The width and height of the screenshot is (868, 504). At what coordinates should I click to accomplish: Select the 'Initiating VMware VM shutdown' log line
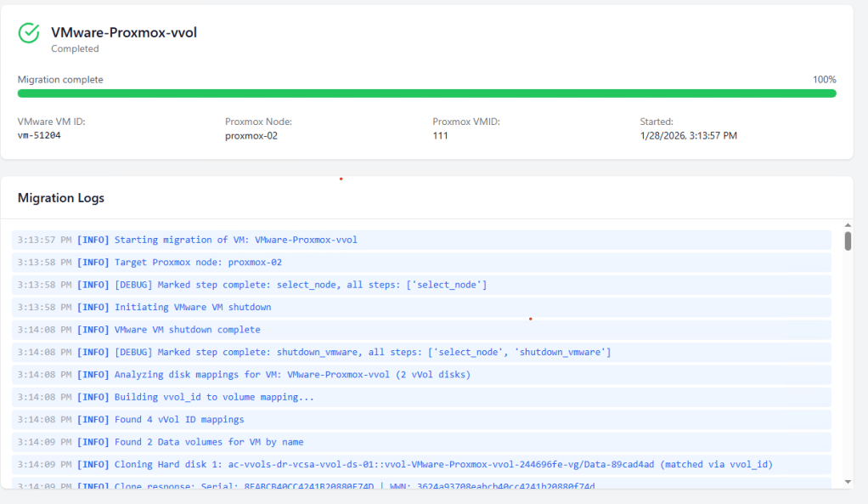pos(193,307)
